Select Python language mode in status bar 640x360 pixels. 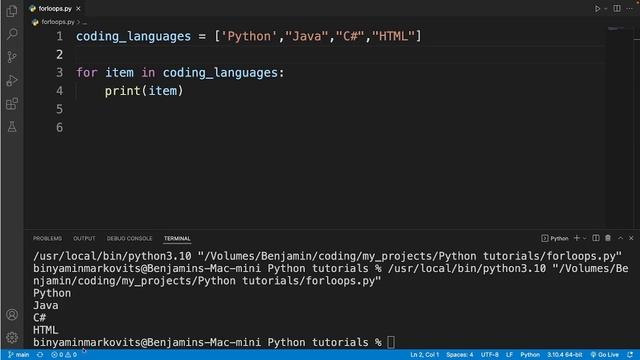pos(530,355)
